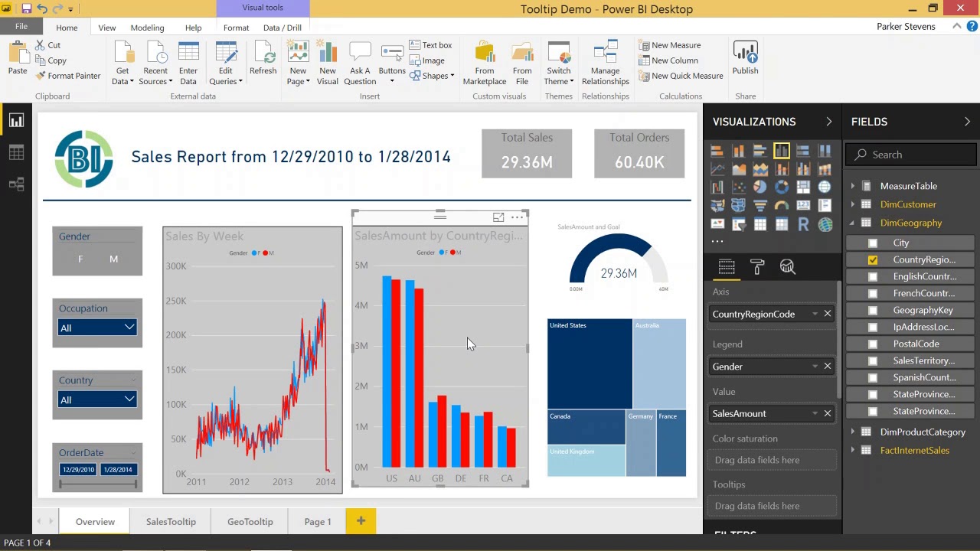Image resolution: width=980 pixels, height=551 pixels.
Task: Check the SalesTerritory... field checkbox
Action: point(873,361)
